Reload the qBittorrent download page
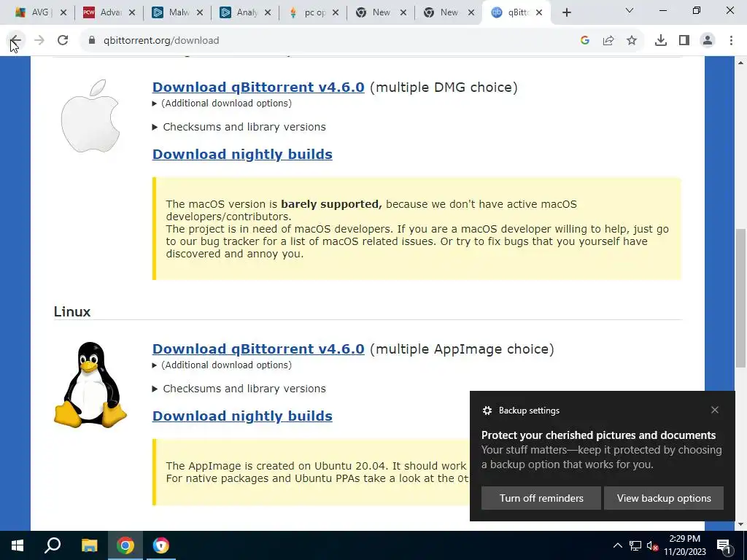This screenshot has height=560, width=747. coord(63,41)
